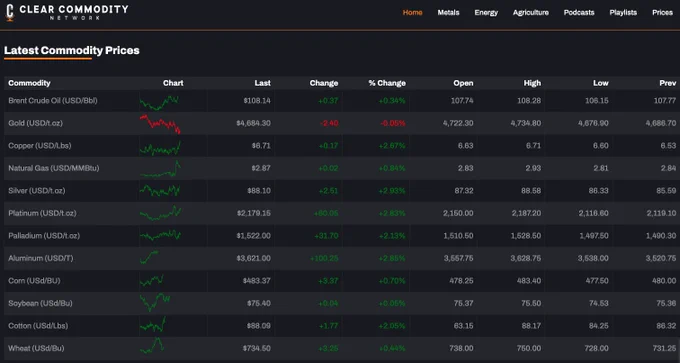Open the Playlists page
This screenshot has height=363, width=680.
point(623,13)
